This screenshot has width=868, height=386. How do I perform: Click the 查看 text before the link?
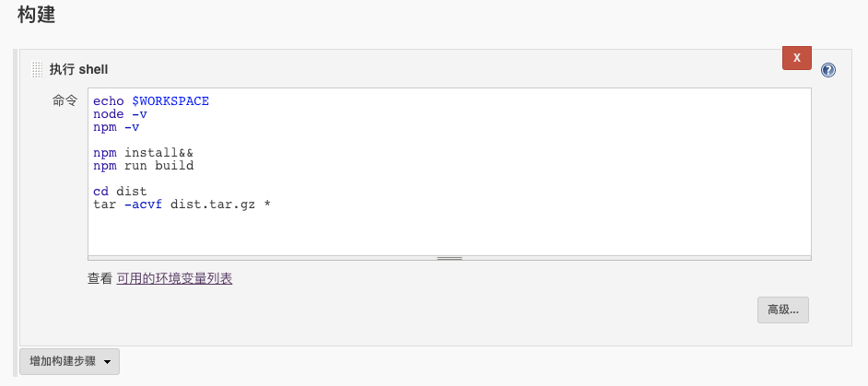click(x=100, y=278)
